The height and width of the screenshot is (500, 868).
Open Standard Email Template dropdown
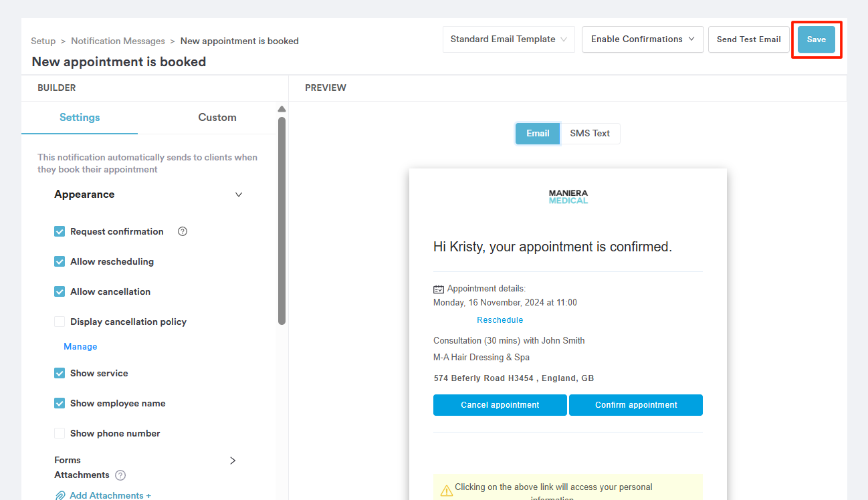[508, 39]
